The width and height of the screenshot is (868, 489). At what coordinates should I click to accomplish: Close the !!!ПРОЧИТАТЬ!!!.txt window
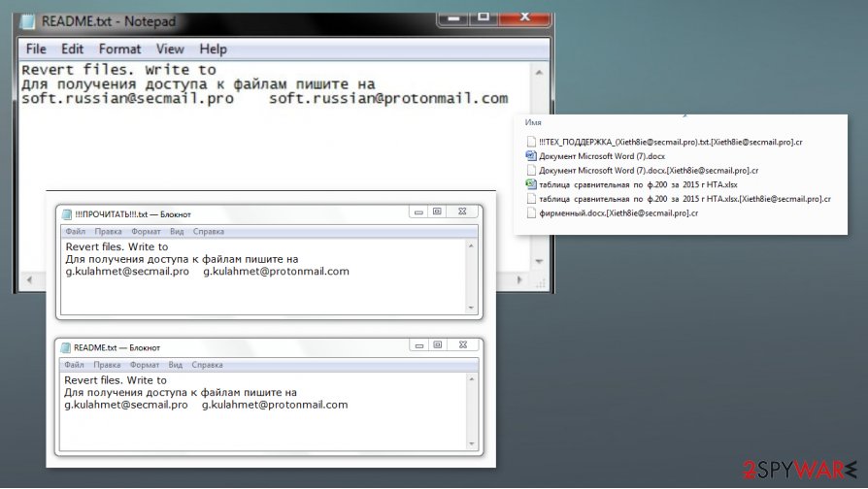(x=462, y=212)
